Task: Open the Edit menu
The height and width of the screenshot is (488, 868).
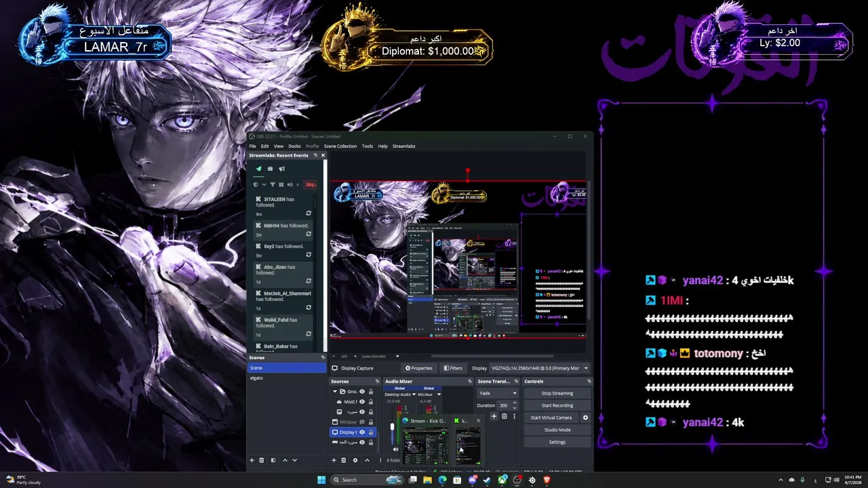Action: (265, 146)
